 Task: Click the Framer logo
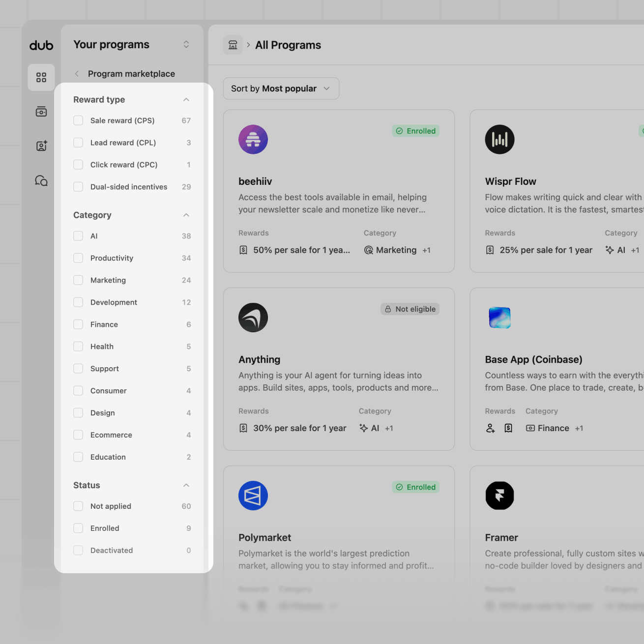[499, 496]
